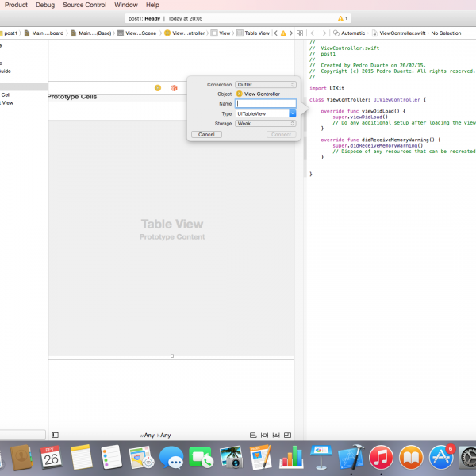The height and width of the screenshot is (476, 476).
Task: Click the Cancel button in connection popup
Action: [206, 135]
